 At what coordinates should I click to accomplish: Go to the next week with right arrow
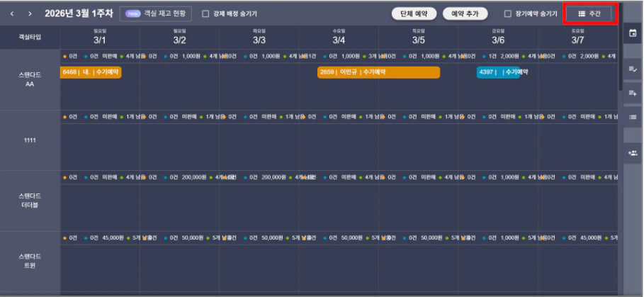[30, 13]
